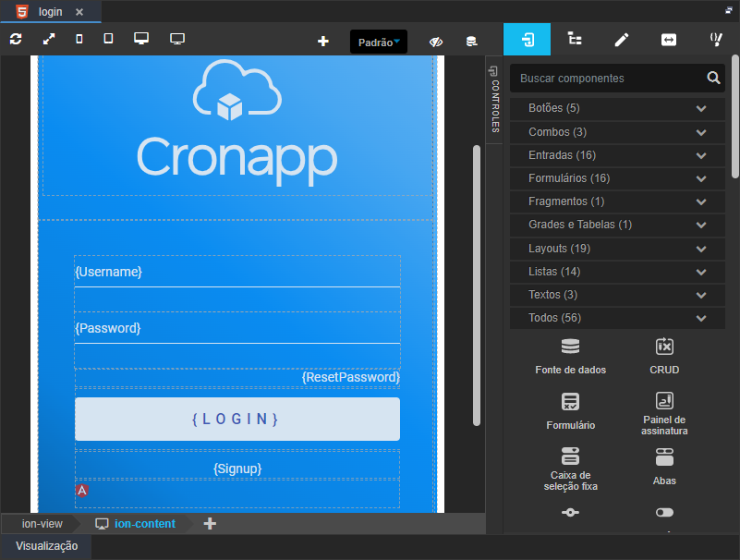
Task: Click the canvas vertical scrollbar
Action: coord(477,286)
